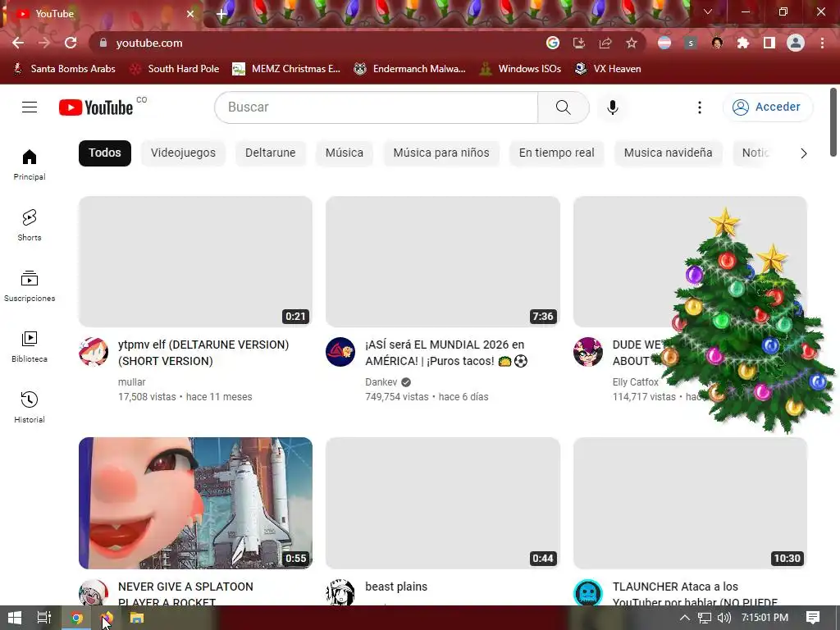Open Windows Start menu
This screenshot has height=630, width=840.
point(15,619)
